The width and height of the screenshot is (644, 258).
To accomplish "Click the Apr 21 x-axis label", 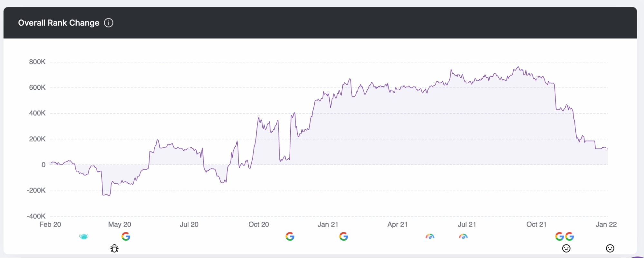I will [398, 225].
